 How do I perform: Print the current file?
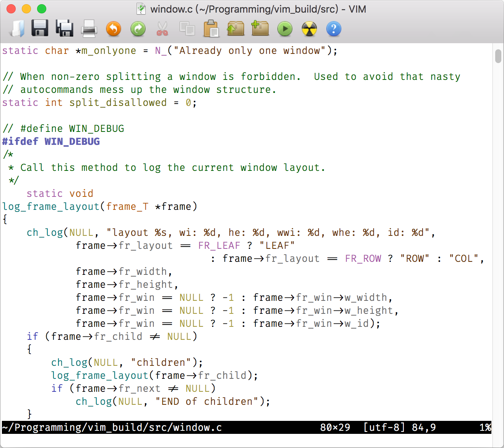(x=89, y=29)
